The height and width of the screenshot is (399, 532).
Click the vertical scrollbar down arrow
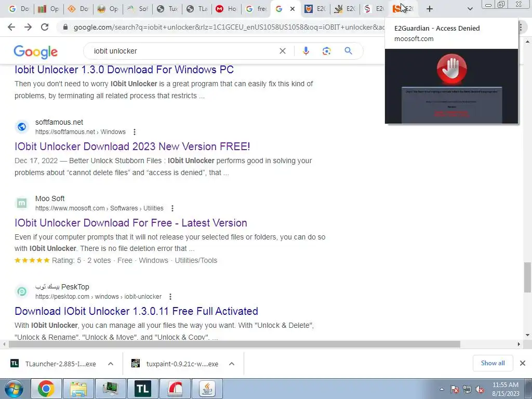pyautogui.click(x=528, y=335)
